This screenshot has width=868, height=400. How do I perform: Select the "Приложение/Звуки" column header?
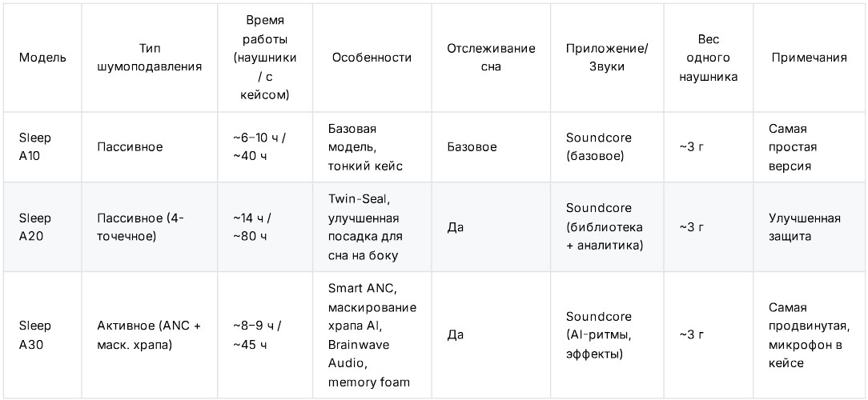tap(607, 58)
